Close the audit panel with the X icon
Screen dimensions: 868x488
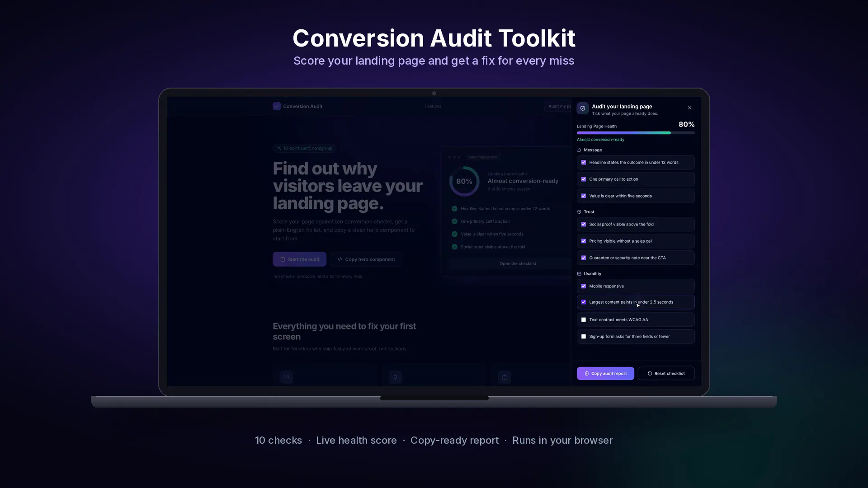[x=689, y=108]
